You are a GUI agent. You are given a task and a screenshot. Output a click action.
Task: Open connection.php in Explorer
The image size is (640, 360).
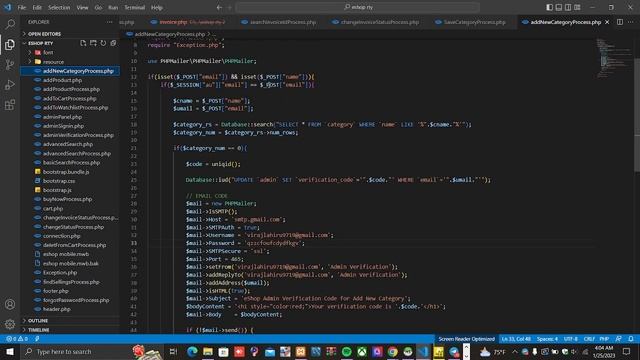coord(70,236)
